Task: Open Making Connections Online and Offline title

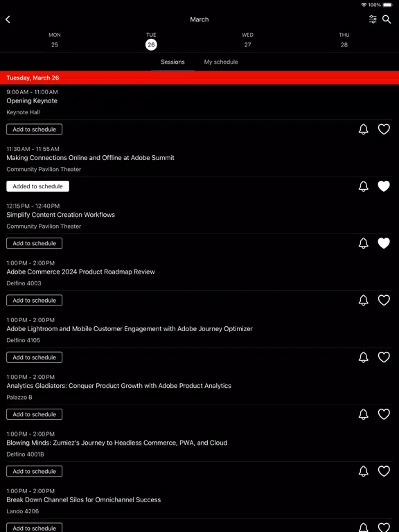Action: [90, 158]
